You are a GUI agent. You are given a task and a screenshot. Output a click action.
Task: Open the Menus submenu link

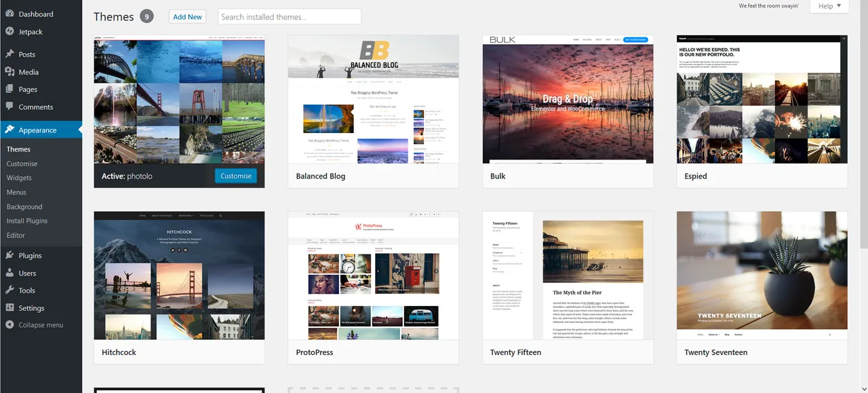tap(16, 192)
